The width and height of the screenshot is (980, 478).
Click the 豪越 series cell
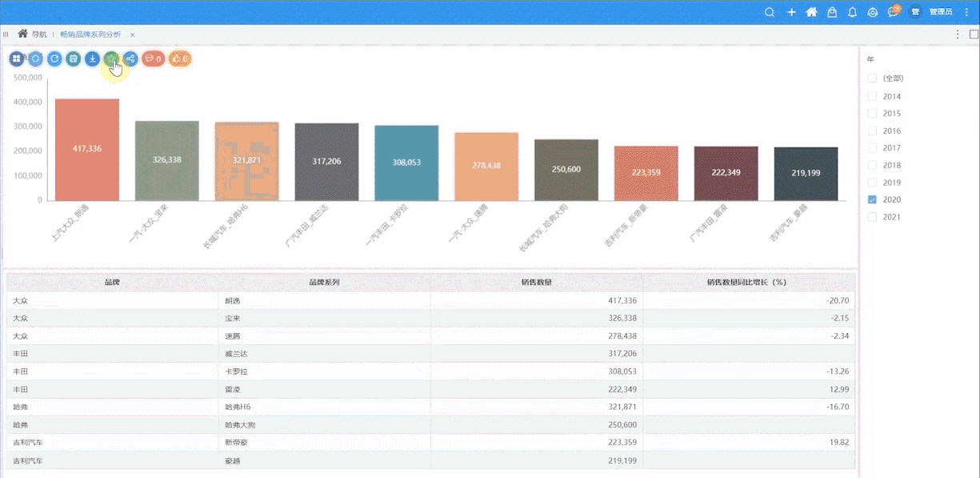tap(325, 460)
